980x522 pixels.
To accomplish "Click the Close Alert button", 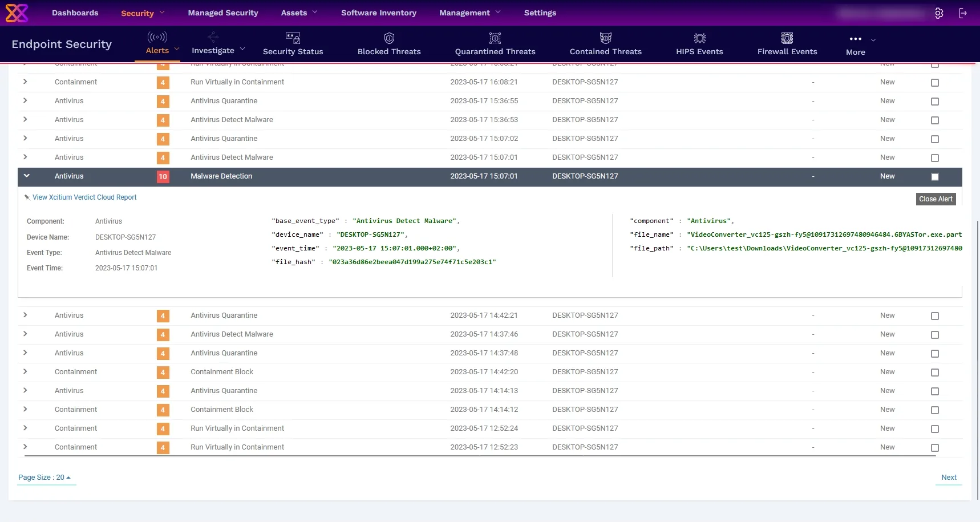I will click(936, 199).
